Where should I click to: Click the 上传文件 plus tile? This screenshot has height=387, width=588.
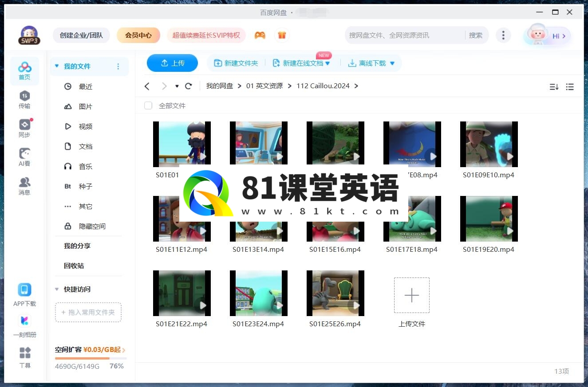(412, 295)
